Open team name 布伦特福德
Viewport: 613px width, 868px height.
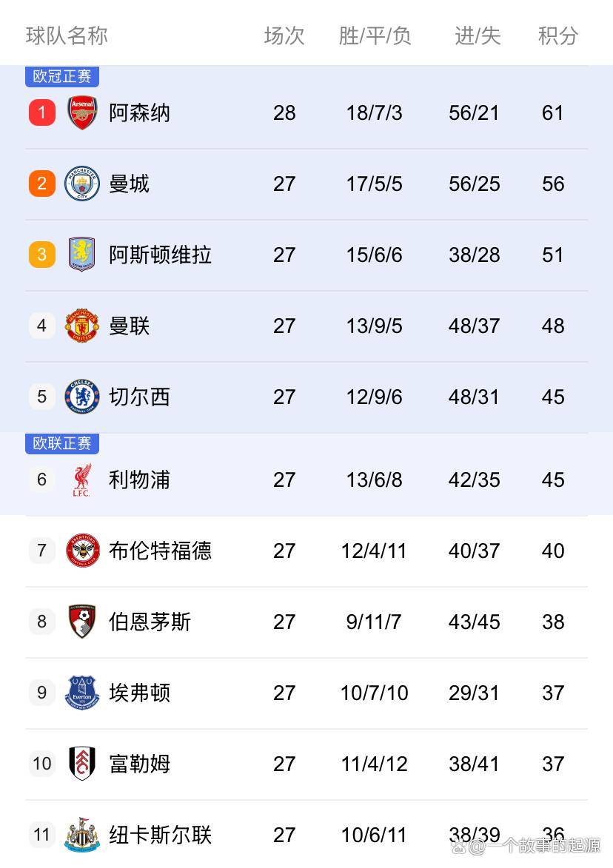(160, 551)
